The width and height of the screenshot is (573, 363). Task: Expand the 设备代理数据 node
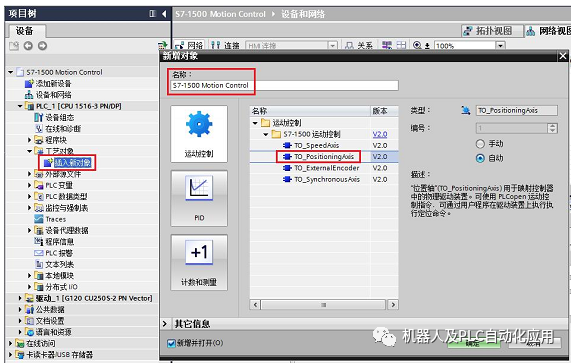tap(30, 231)
